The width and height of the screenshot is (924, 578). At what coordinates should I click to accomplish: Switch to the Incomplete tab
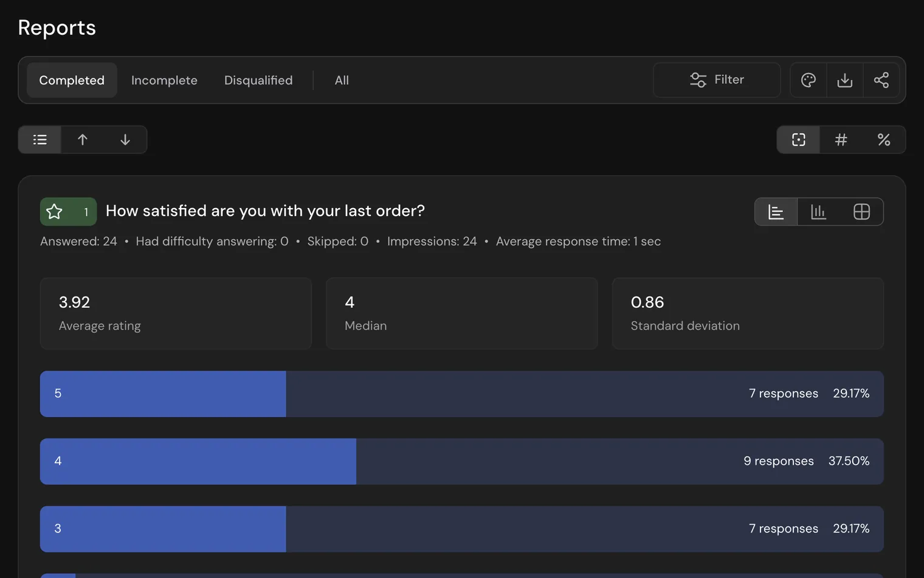(164, 80)
